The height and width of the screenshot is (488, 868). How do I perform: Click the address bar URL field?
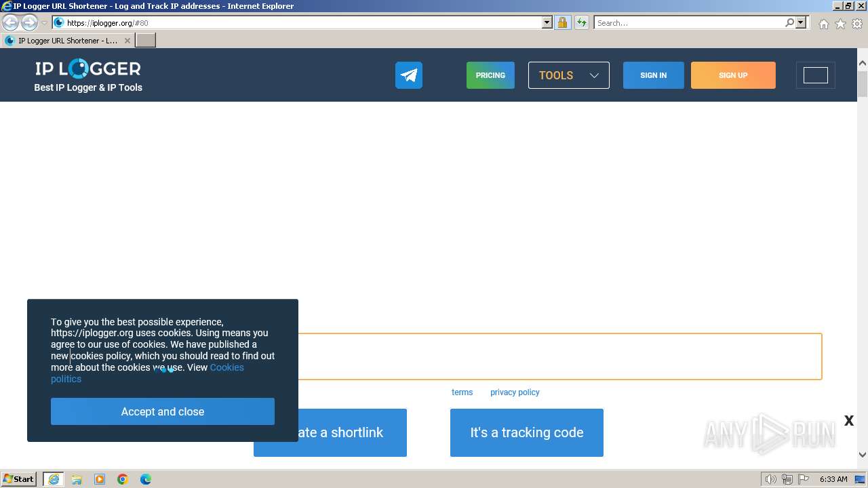(302, 22)
